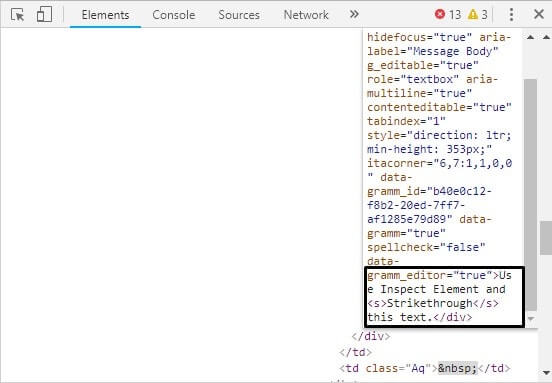Select the closing </td> tree row
Image resolution: width=552 pixels, height=383 pixels.
click(x=356, y=352)
